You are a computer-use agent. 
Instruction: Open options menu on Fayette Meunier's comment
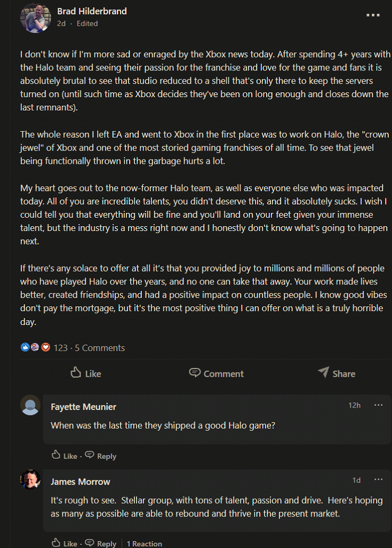[378, 405]
